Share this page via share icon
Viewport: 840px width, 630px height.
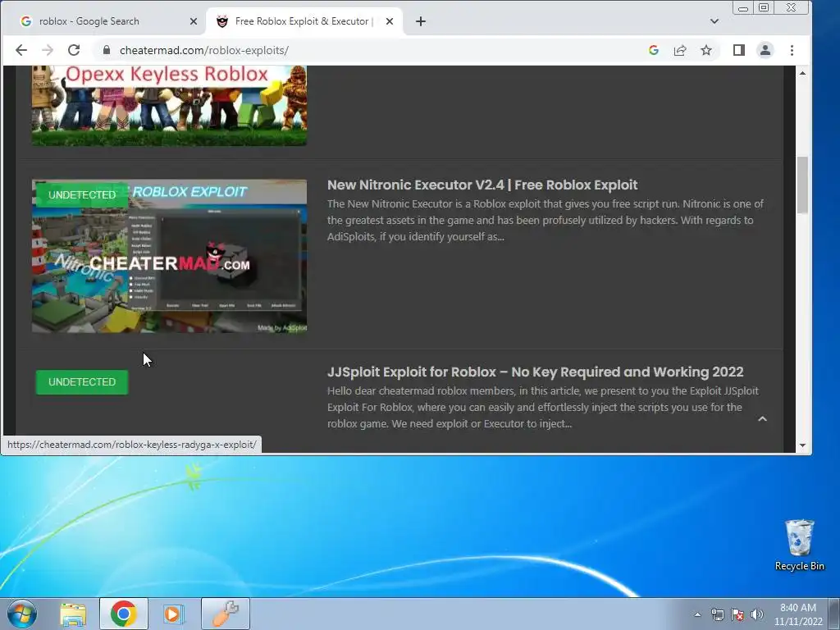pos(680,50)
